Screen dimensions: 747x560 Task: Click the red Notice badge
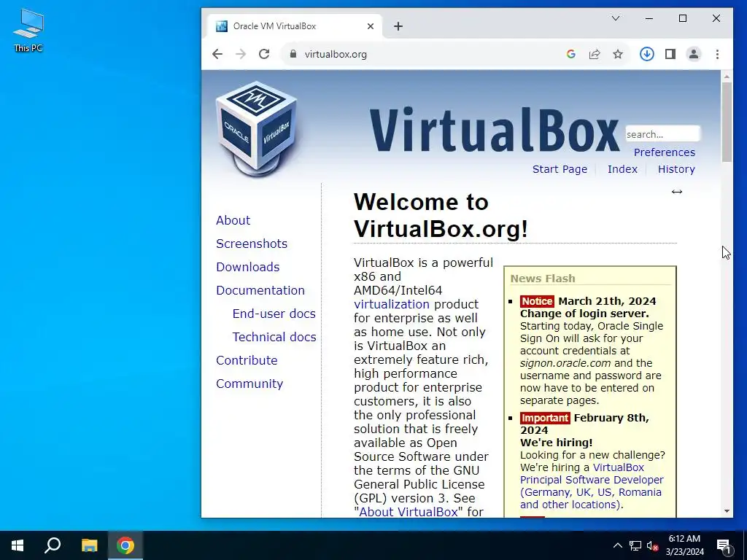coord(537,301)
